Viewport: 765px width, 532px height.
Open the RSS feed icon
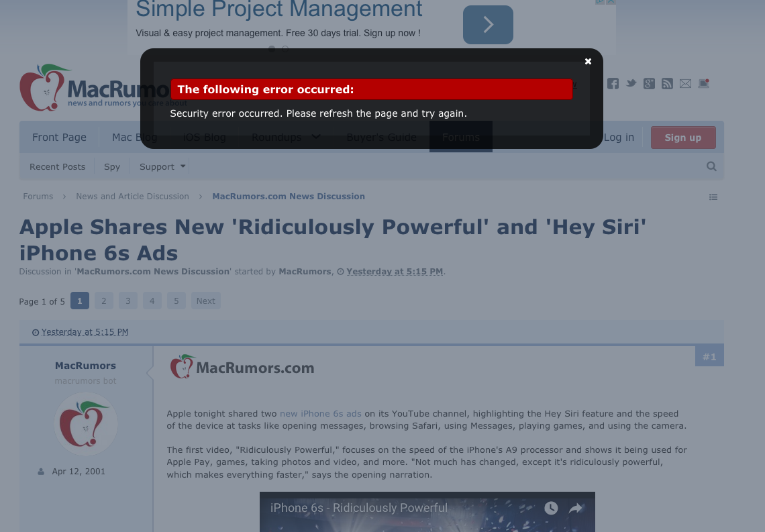coord(667,83)
